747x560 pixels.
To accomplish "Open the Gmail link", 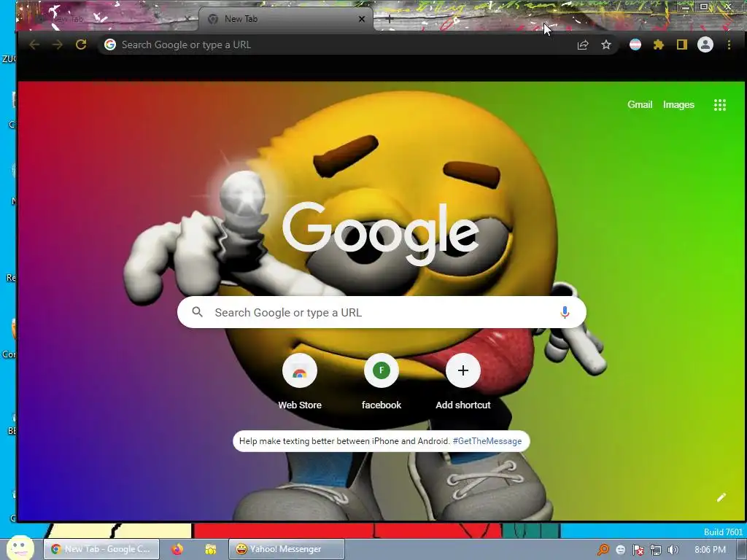I will click(639, 105).
